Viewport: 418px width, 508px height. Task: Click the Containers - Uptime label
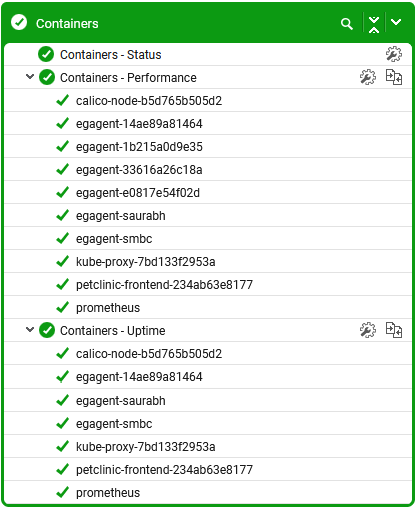[x=113, y=331]
